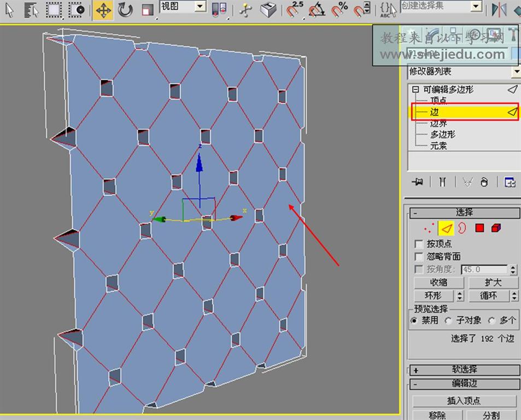Click the blue Z-axis gizmo arrow

pyautogui.click(x=200, y=164)
